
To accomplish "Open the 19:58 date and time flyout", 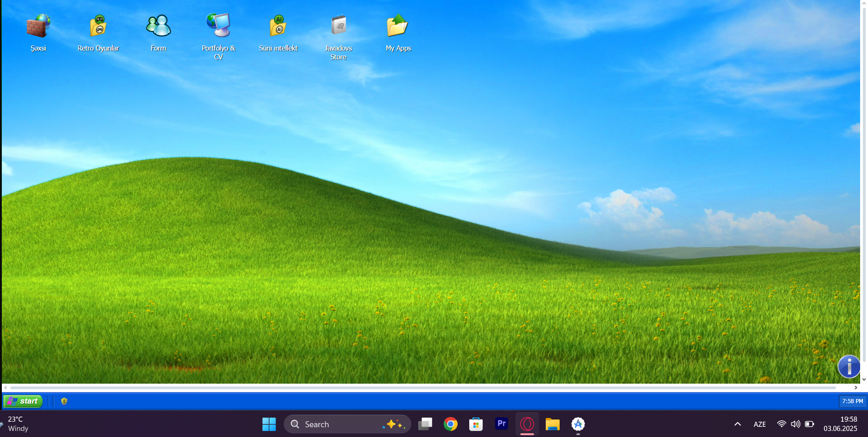I will 841,424.
